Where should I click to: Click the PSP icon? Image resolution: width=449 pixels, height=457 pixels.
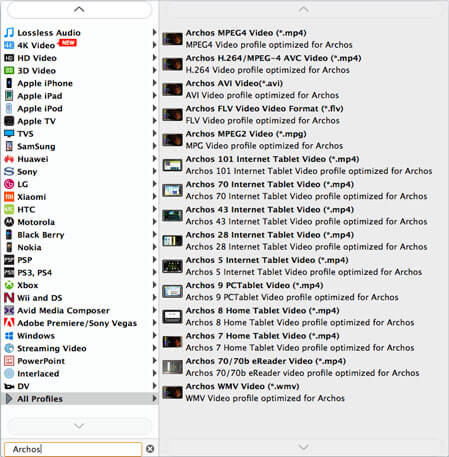pyautogui.click(x=9, y=260)
